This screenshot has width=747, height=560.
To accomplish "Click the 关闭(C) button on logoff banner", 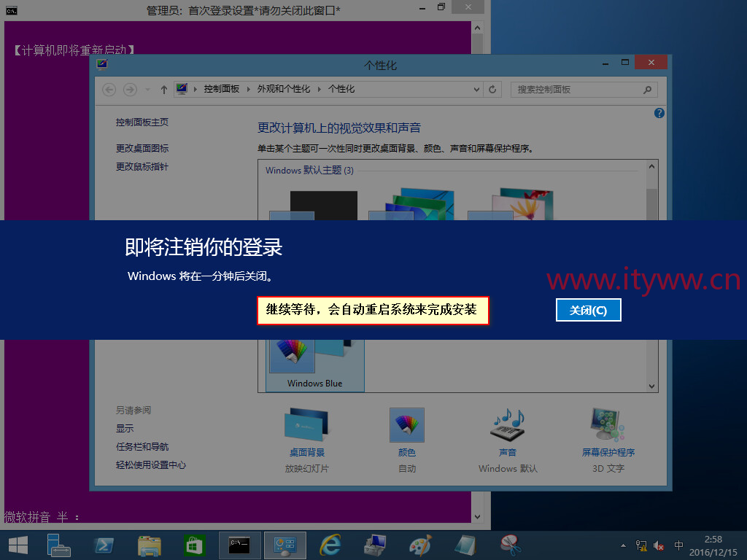I will tap(589, 310).
